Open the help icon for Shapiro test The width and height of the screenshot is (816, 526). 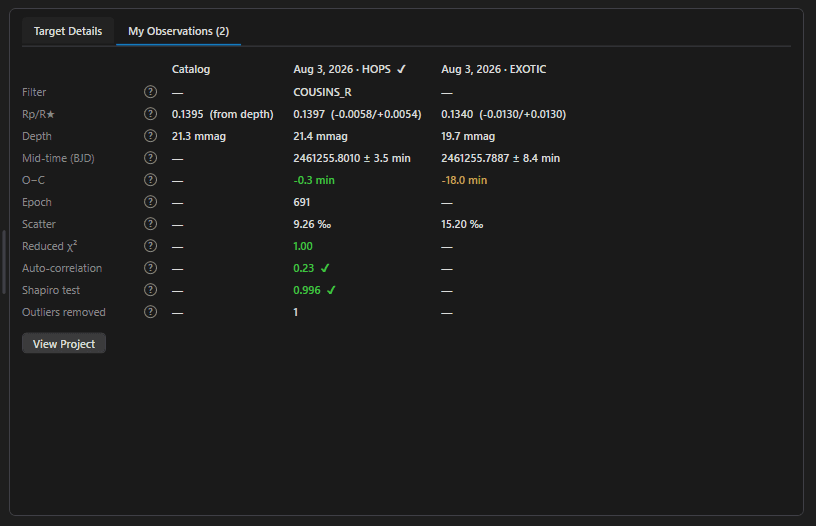[150, 290]
